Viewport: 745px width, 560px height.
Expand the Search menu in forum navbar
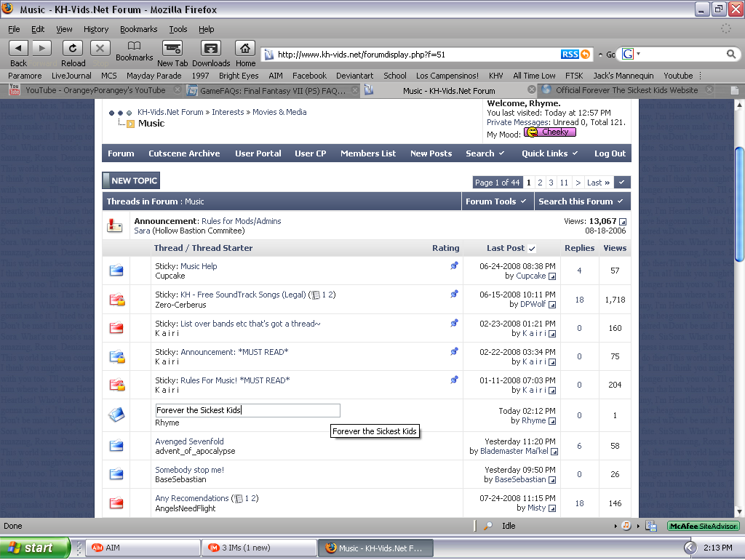(x=501, y=153)
